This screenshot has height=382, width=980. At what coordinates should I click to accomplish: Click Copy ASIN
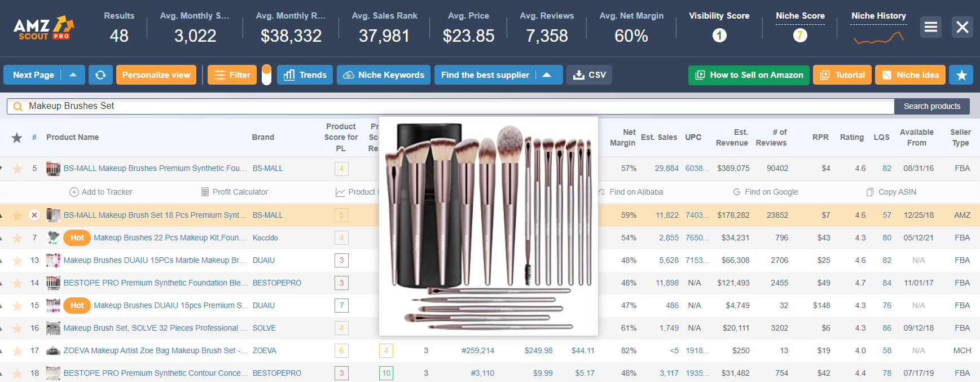891,192
